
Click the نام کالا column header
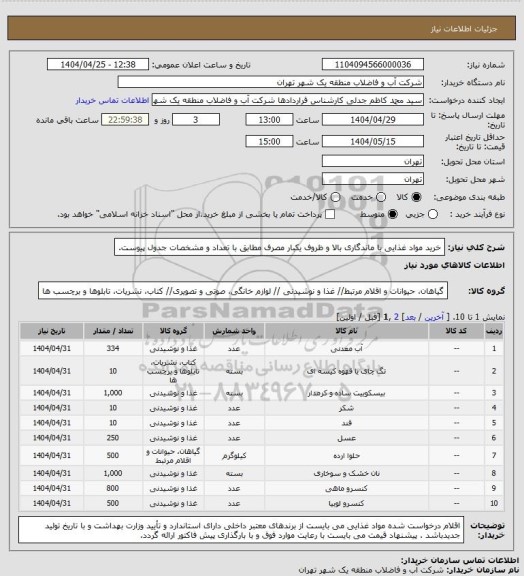click(346, 331)
